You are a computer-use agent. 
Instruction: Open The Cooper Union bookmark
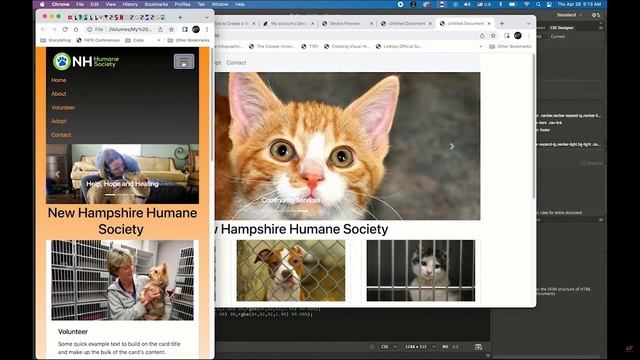click(272, 47)
